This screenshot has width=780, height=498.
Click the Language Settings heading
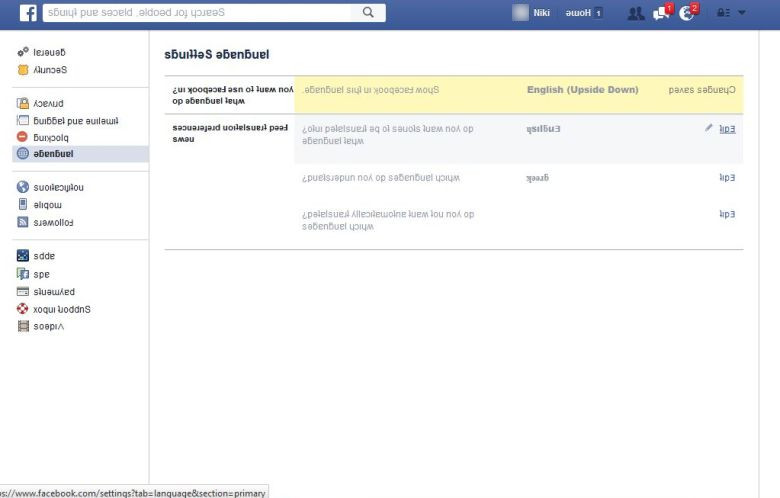click(217, 54)
